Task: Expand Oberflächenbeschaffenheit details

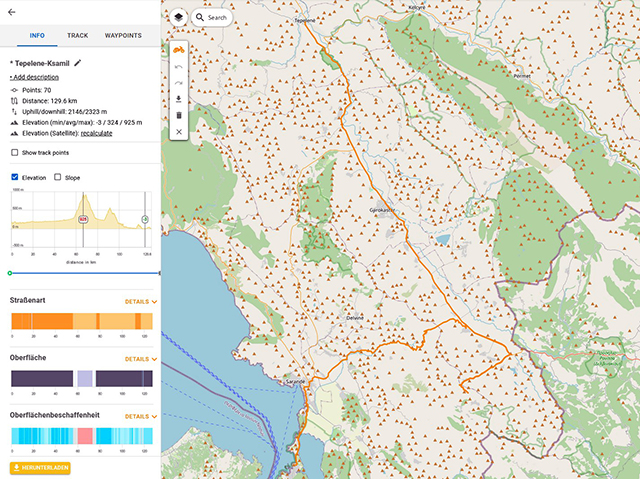Action: pyautogui.click(x=141, y=416)
